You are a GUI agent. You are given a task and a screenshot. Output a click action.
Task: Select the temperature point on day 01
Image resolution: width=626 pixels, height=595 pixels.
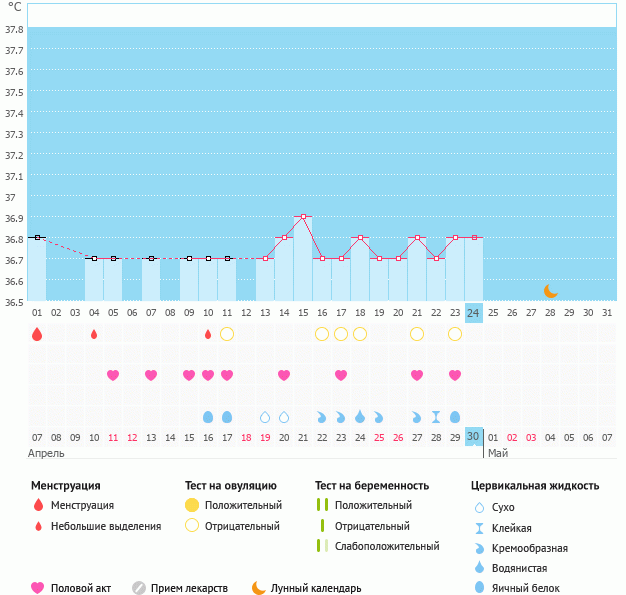37,237
